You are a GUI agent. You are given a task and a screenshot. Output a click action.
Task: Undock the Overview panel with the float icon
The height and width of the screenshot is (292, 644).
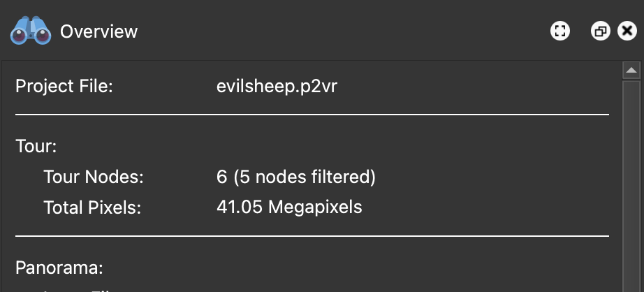(x=600, y=31)
